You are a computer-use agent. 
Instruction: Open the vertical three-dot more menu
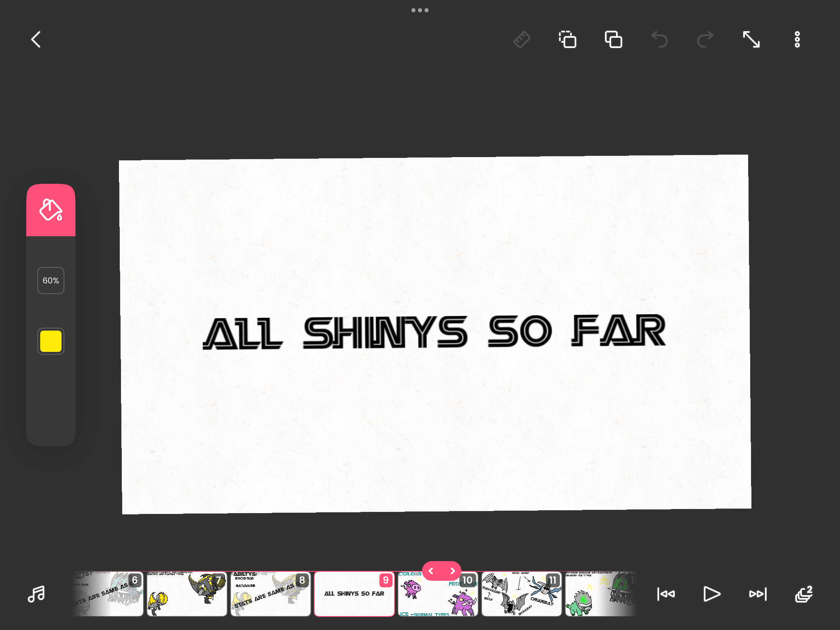tap(797, 39)
